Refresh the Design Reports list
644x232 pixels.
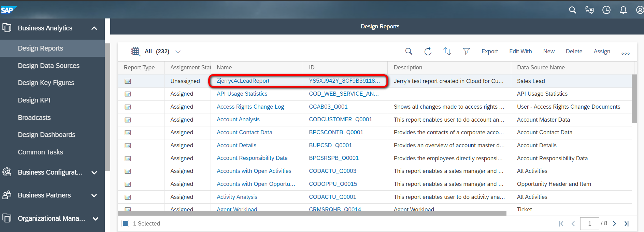[428, 51]
